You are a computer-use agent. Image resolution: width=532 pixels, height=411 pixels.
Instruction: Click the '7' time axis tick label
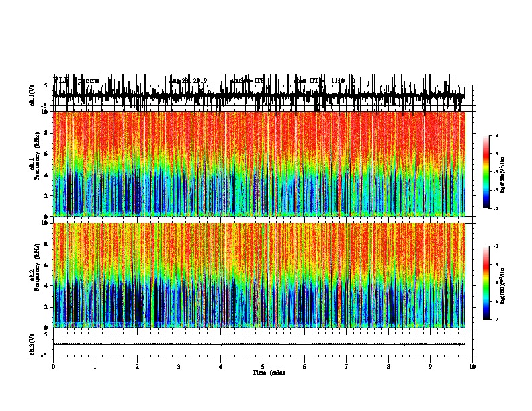click(x=347, y=367)
